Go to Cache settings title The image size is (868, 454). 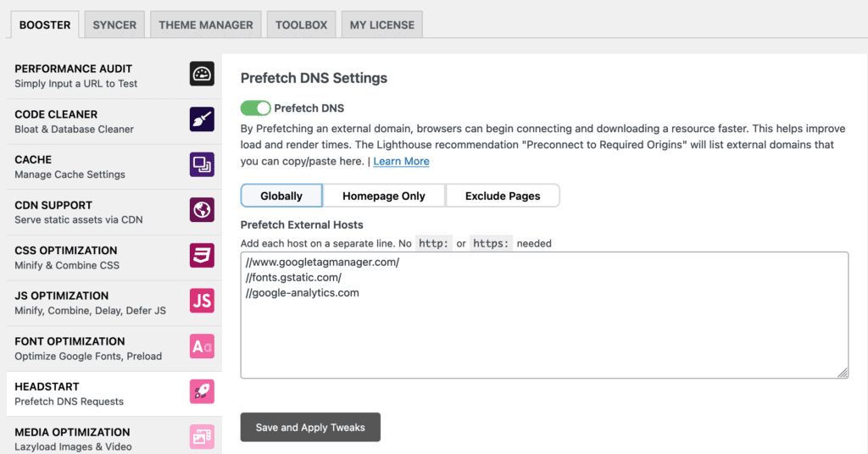pos(33,160)
